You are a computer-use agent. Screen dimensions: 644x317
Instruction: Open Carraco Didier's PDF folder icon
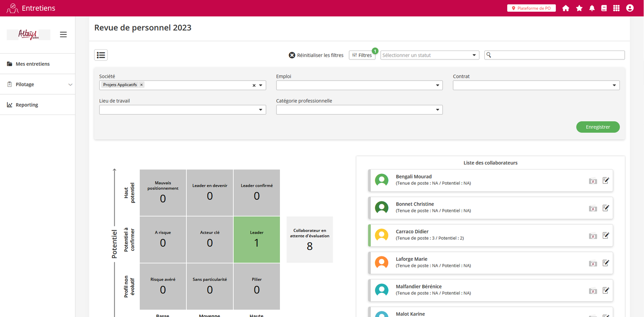click(593, 236)
